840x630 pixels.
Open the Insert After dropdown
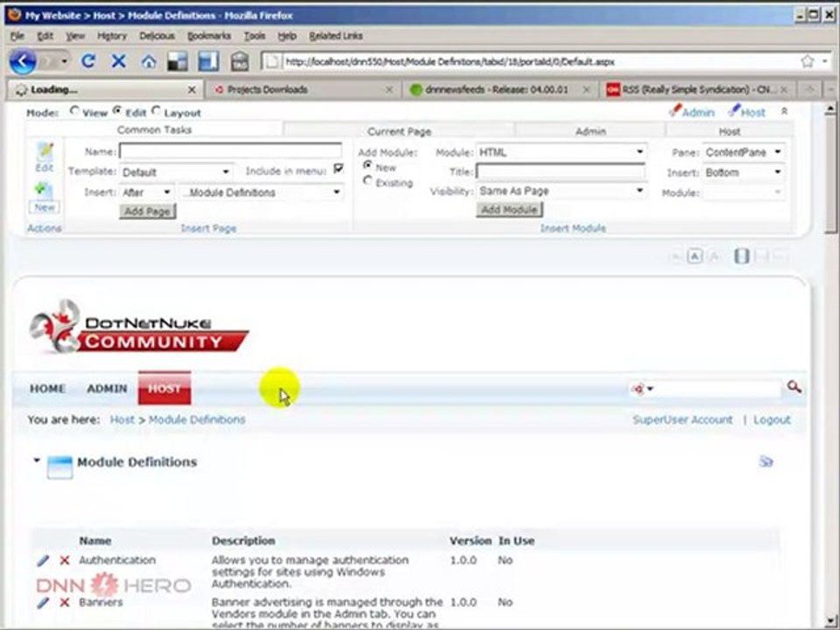(x=146, y=192)
